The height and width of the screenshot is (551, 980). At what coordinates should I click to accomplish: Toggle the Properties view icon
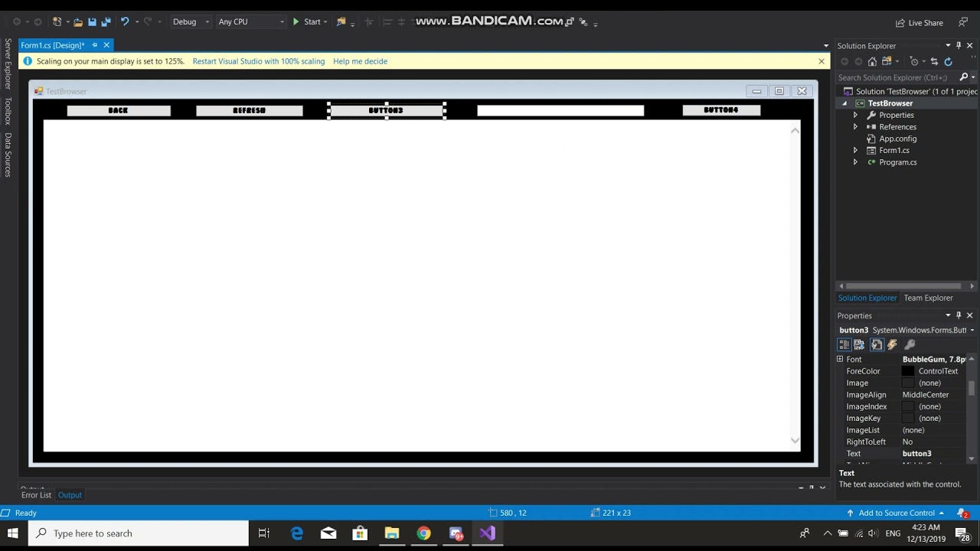click(877, 345)
